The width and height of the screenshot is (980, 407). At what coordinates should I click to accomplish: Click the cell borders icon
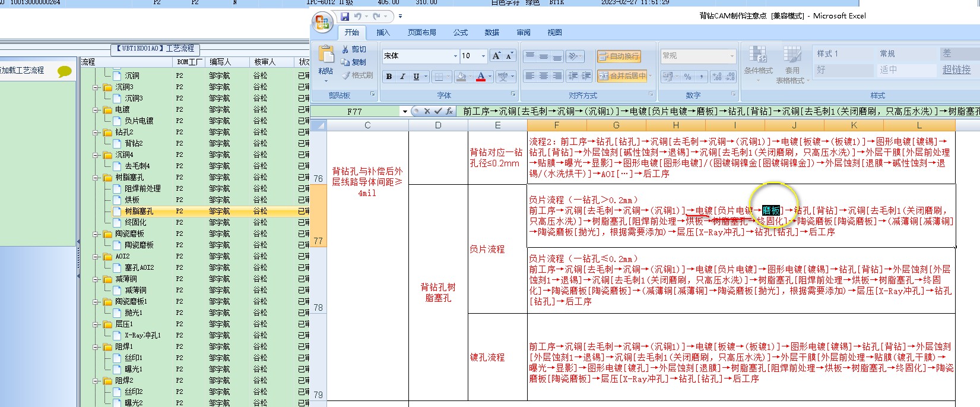click(x=439, y=77)
